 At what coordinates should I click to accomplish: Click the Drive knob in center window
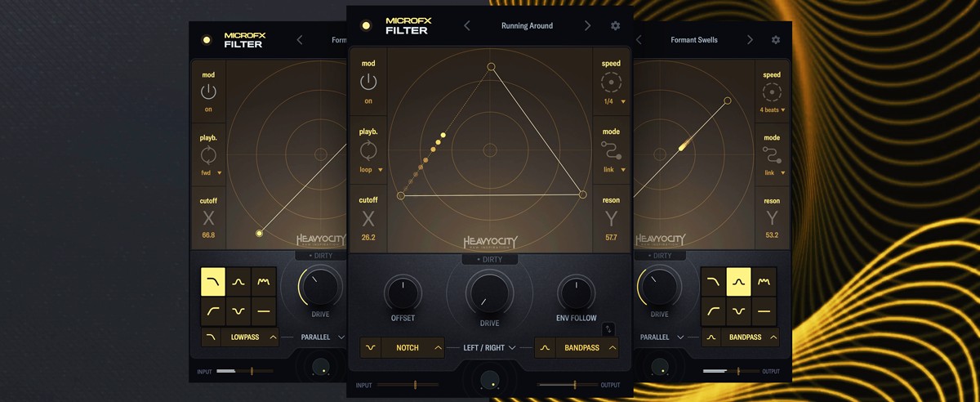click(x=490, y=293)
